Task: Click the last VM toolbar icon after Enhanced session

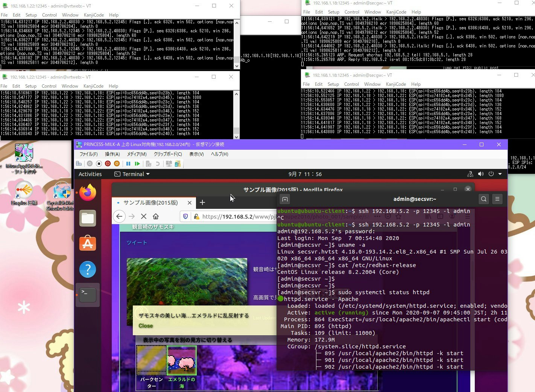Action: pyautogui.click(x=178, y=164)
